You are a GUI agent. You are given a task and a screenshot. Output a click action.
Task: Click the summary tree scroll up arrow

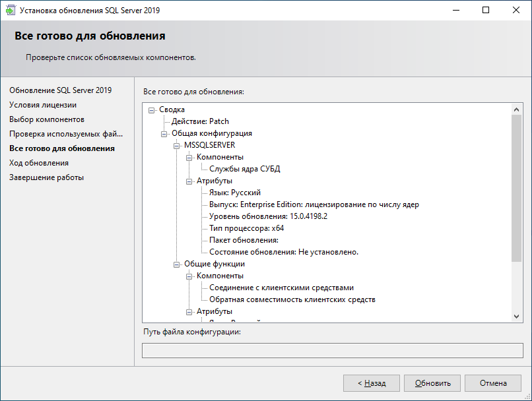(516, 109)
